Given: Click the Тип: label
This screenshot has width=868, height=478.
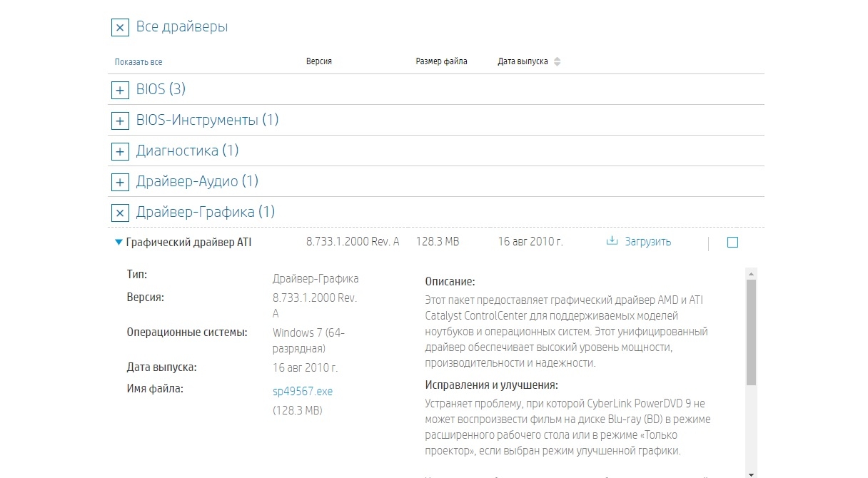Looking at the screenshot, I should click(136, 274).
